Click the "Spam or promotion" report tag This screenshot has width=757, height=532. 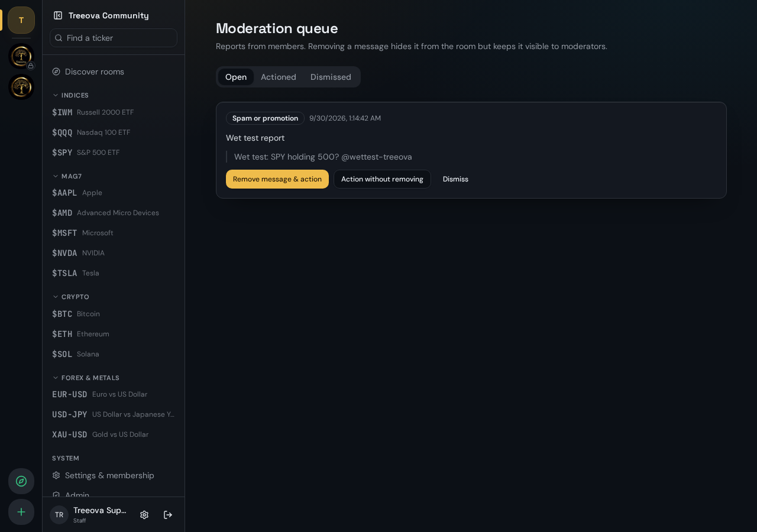265,118
